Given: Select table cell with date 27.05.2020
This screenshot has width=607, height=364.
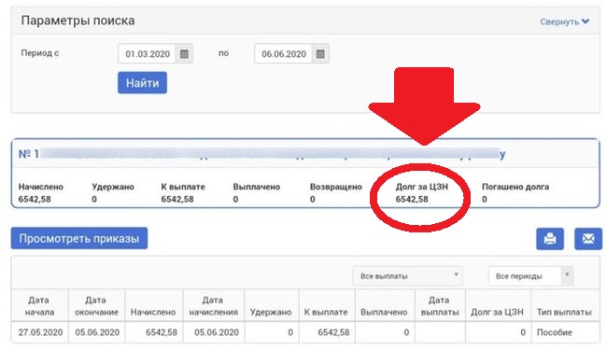Looking at the screenshot, I should click(40, 332).
